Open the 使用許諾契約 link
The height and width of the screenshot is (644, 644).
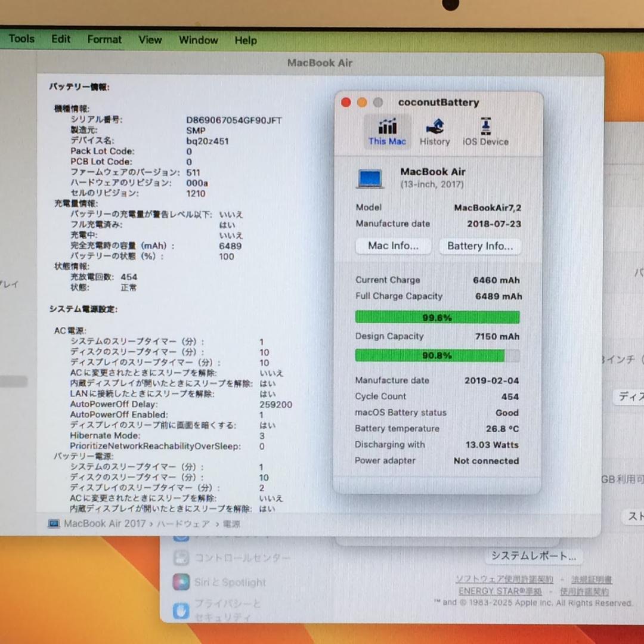point(584,592)
